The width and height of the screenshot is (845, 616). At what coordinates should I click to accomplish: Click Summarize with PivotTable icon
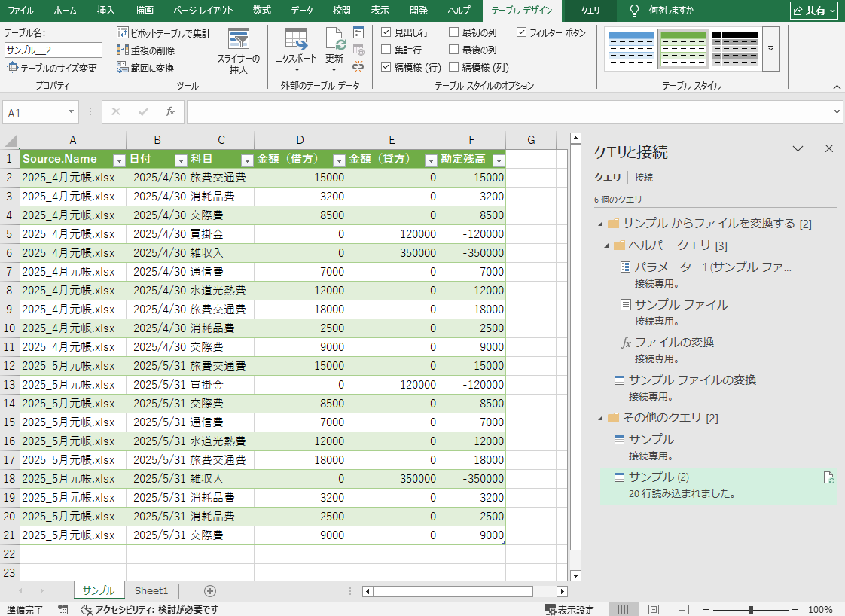[124, 34]
